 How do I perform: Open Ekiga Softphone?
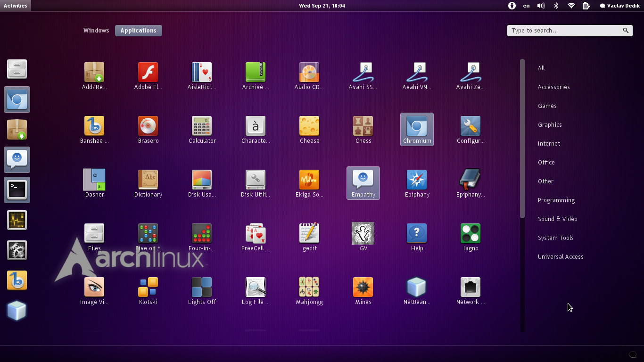click(309, 183)
